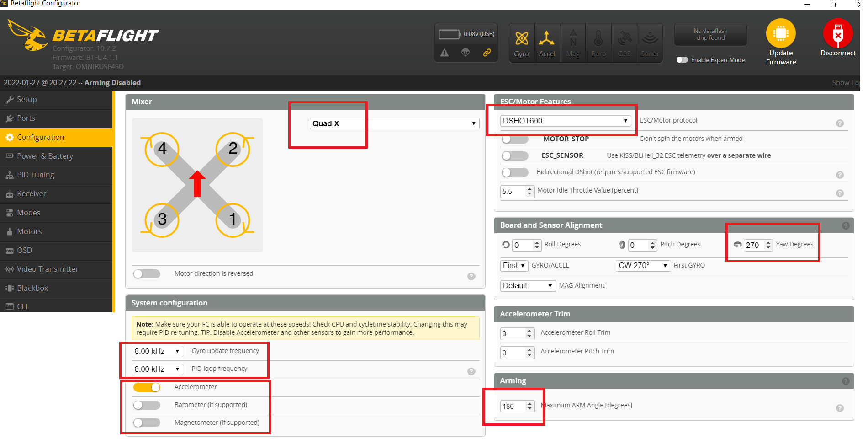Click the Pitch Degrees input field
868x439 pixels.
(x=642, y=245)
